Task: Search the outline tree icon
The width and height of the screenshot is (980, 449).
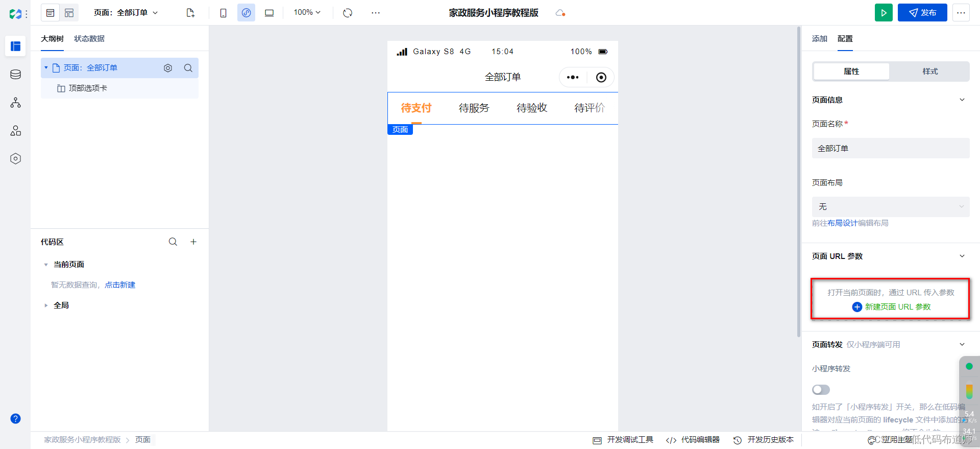Action: click(188, 68)
